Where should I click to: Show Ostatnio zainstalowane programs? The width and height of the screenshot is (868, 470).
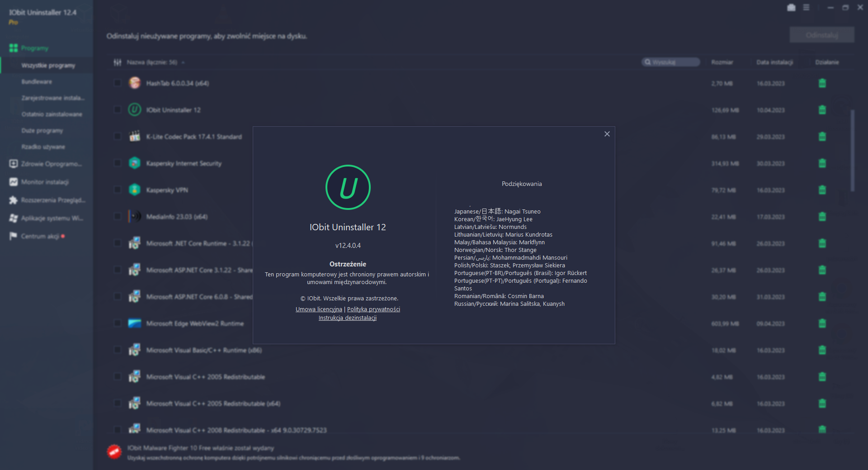pyautogui.click(x=52, y=114)
